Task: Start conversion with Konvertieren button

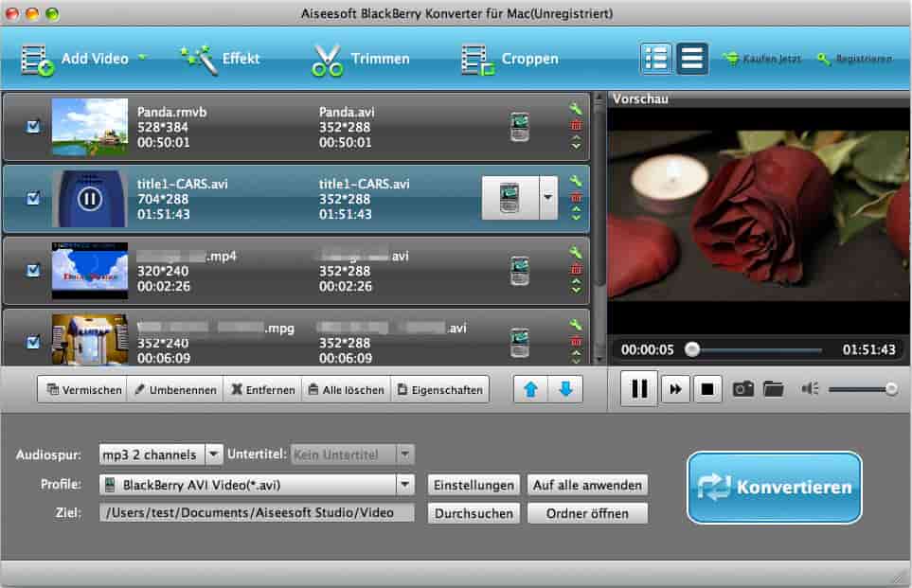Action: pos(774,488)
